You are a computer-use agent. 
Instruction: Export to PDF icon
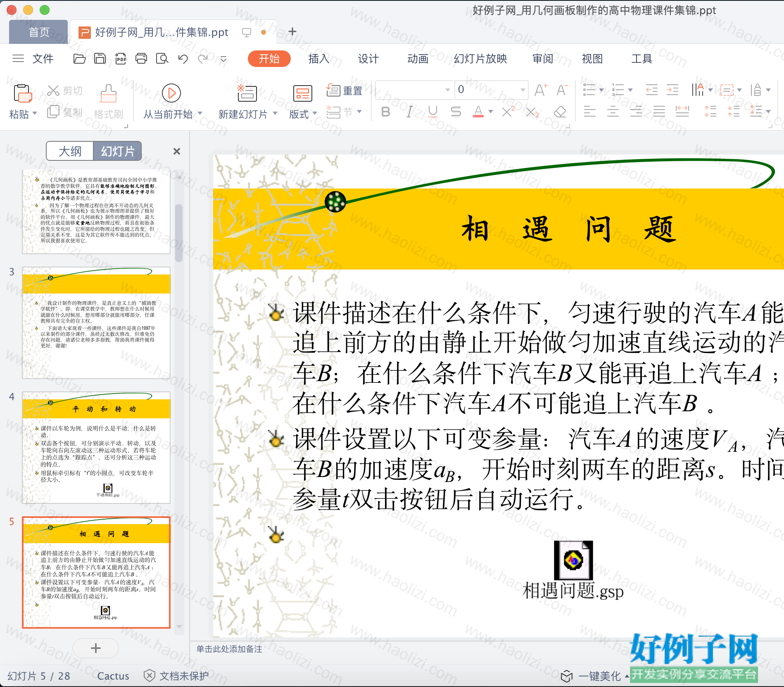tap(121, 59)
